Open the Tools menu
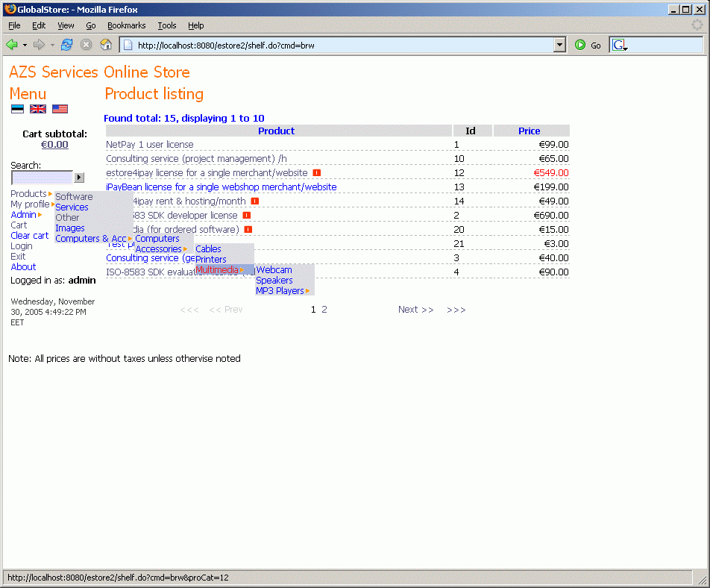The height and width of the screenshot is (588, 710). 166,25
